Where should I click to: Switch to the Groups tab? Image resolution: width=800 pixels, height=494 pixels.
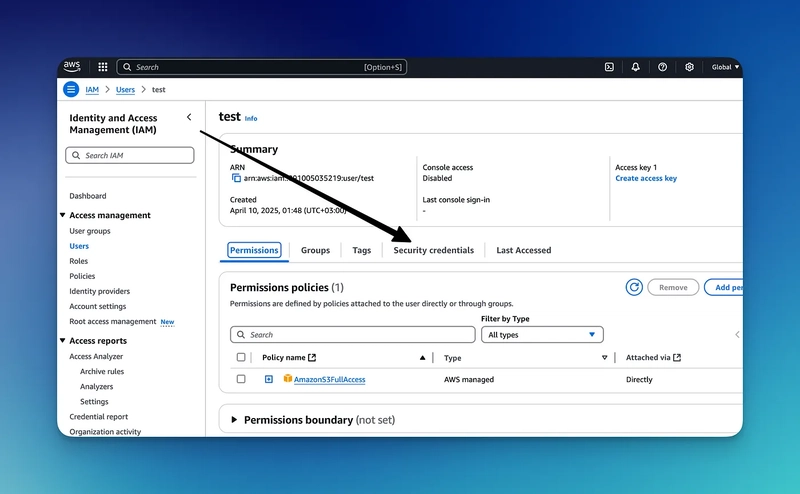315,250
